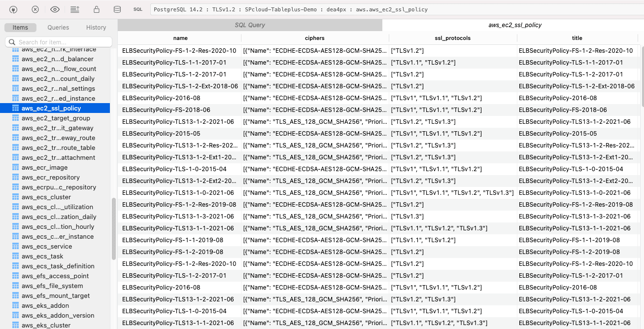Open aws_ec2_r...nal_settings table in sidebar
This screenshot has width=644, height=329.
58,89
